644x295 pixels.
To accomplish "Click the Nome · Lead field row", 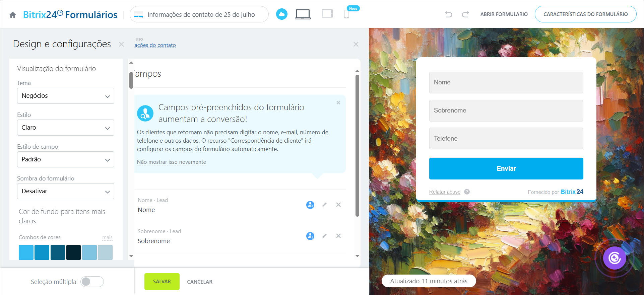I will click(x=240, y=205).
